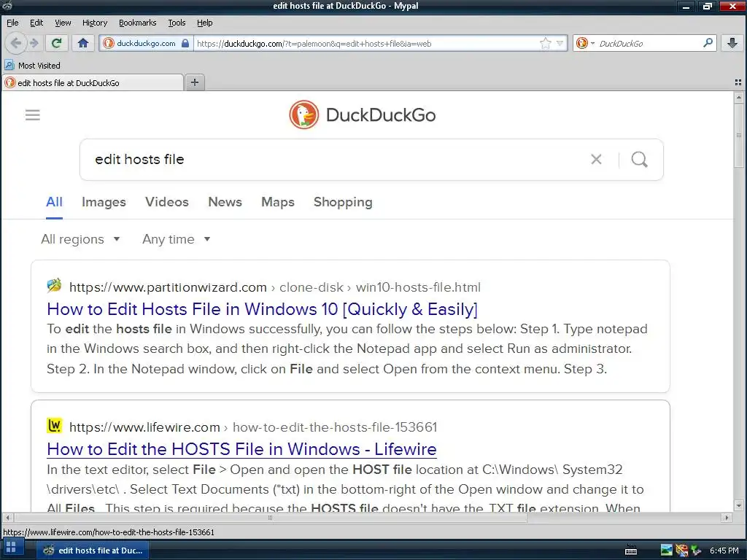This screenshot has height=560, width=747.
Task: Open the Edit menu
Action: [x=36, y=23]
